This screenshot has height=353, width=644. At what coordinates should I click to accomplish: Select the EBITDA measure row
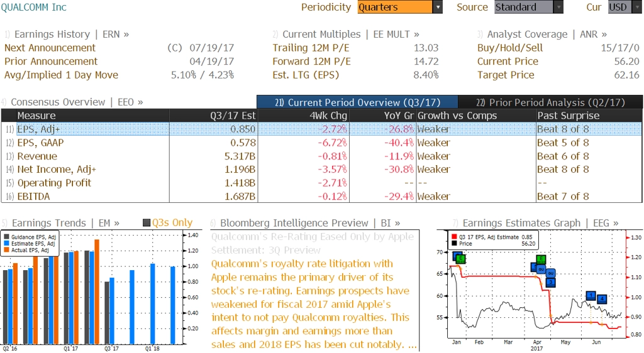coord(321,197)
